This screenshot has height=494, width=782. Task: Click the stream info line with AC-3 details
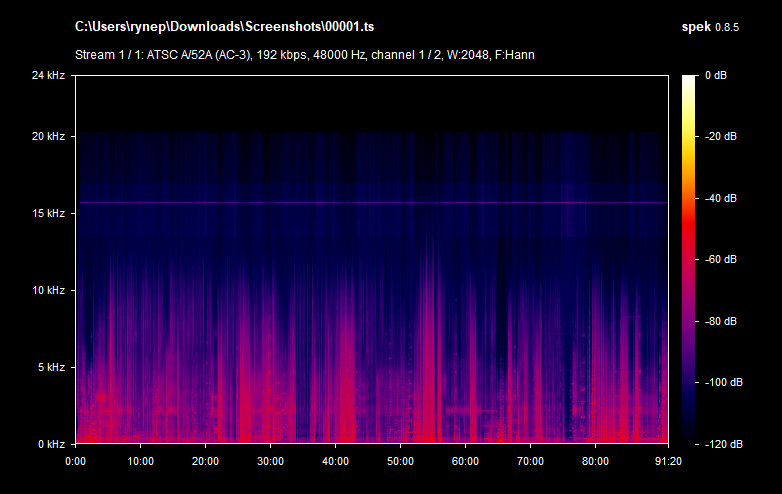304,54
